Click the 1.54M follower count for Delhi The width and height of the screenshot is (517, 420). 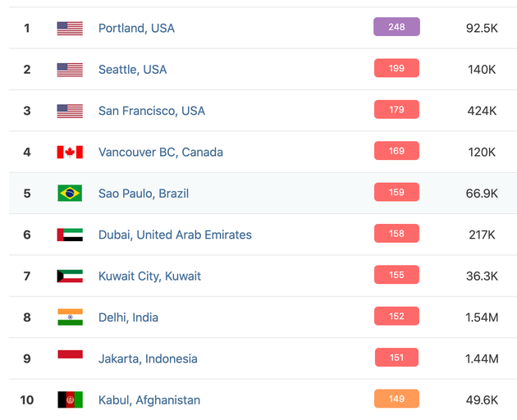click(x=482, y=317)
